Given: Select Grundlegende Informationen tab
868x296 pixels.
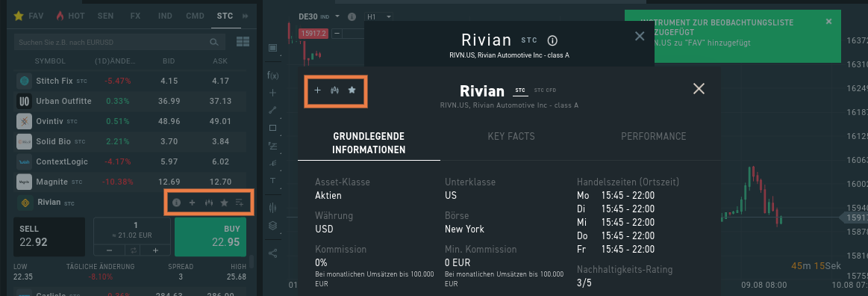Looking at the screenshot, I should (369, 143).
